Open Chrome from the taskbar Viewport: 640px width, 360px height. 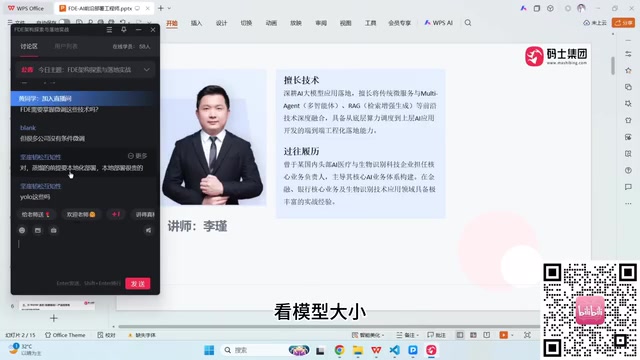coord(339,350)
